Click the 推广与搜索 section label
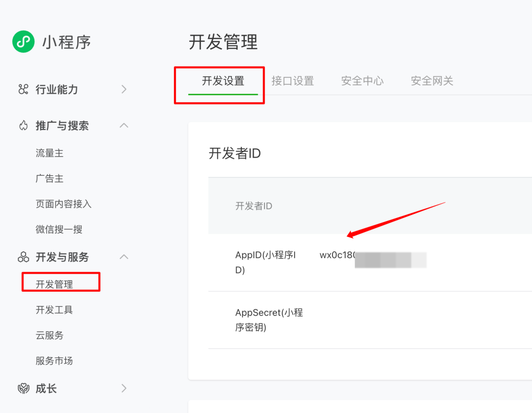The height and width of the screenshot is (413, 532). point(62,126)
